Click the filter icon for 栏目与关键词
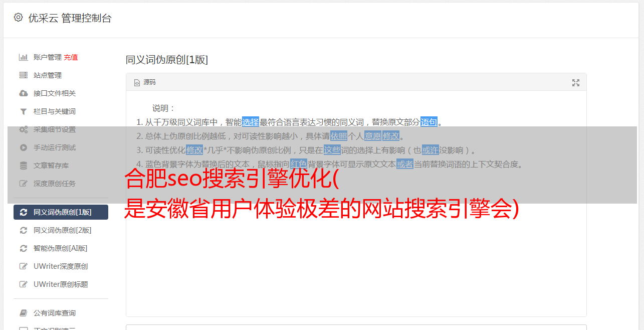644x330 pixels. point(23,111)
